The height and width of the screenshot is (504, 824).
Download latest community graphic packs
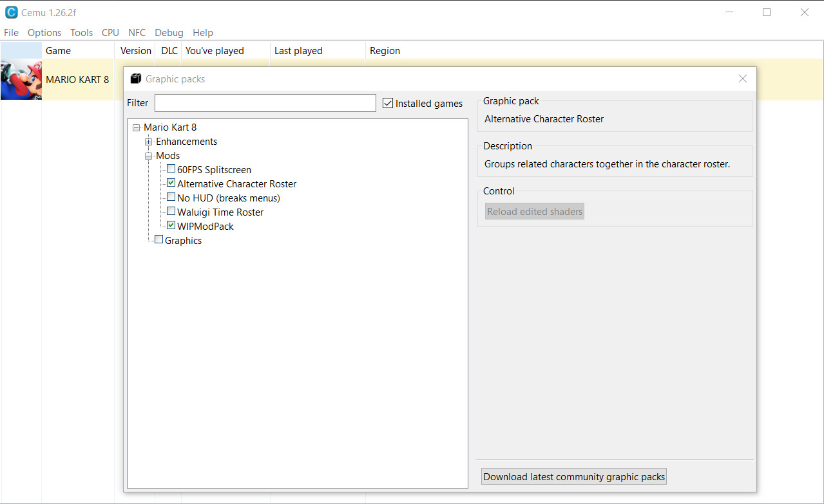pyautogui.click(x=573, y=476)
